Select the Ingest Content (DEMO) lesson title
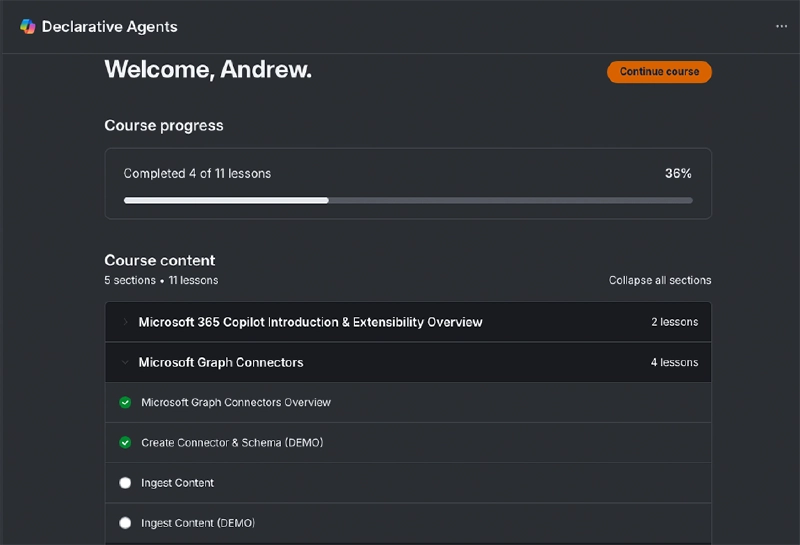The image size is (800, 545). pyautogui.click(x=197, y=523)
